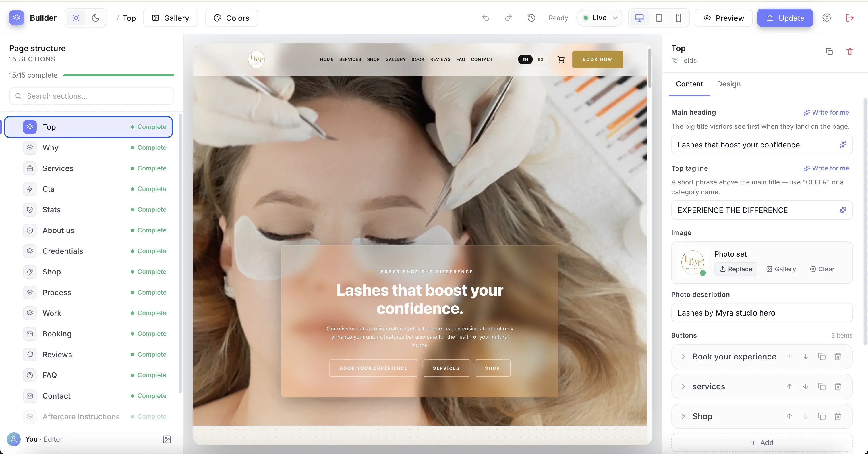Screen dimensions: 868x454
Task: Move services item down
Action: click(x=805, y=386)
